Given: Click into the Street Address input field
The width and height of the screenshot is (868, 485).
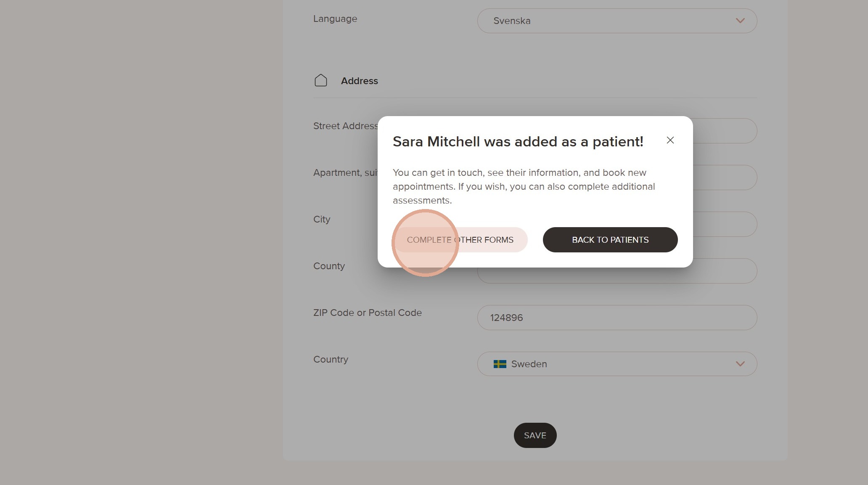Looking at the screenshot, I should (724, 131).
